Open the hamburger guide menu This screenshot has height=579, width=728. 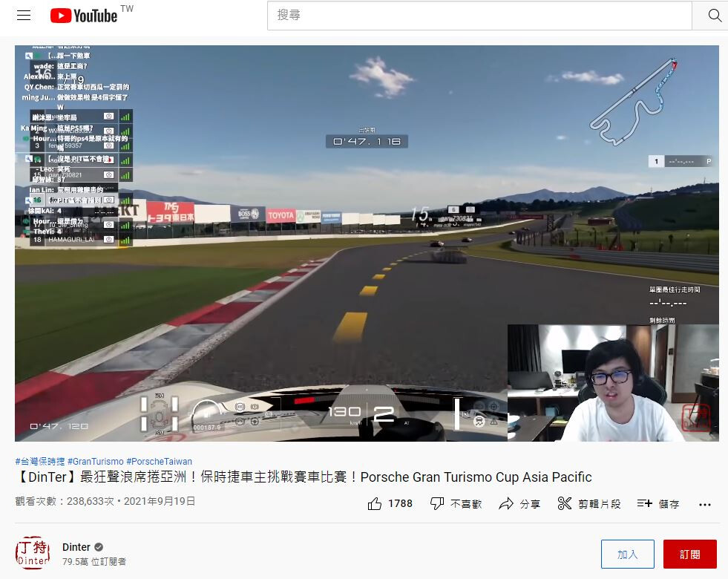[24, 16]
